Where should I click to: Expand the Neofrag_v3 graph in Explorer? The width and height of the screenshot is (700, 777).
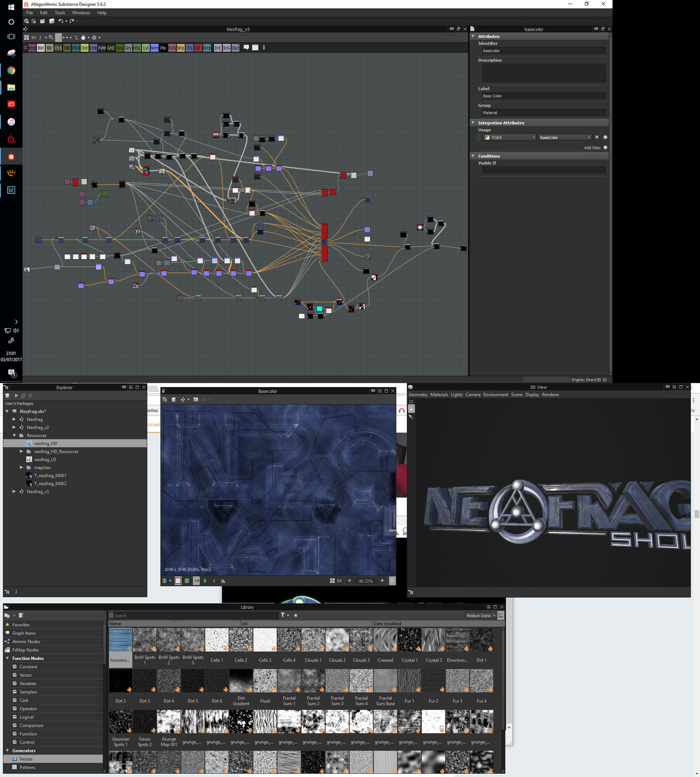click(x=14, y=491)
